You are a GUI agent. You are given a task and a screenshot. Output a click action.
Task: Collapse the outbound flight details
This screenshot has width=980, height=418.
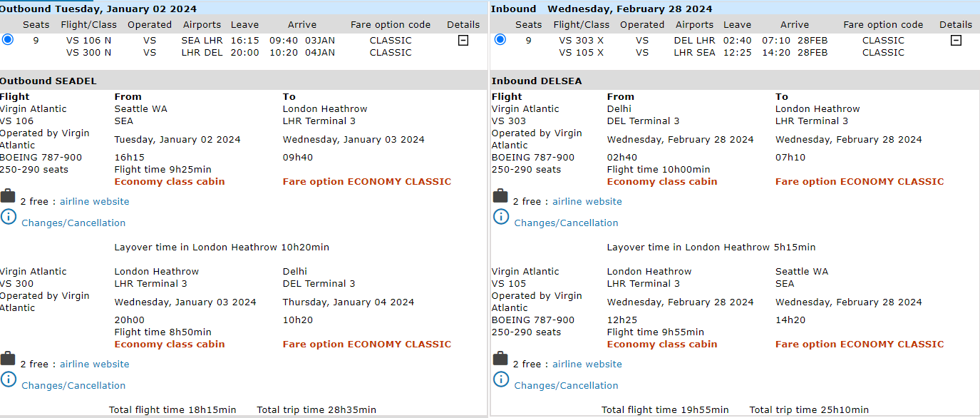(463, 41)
